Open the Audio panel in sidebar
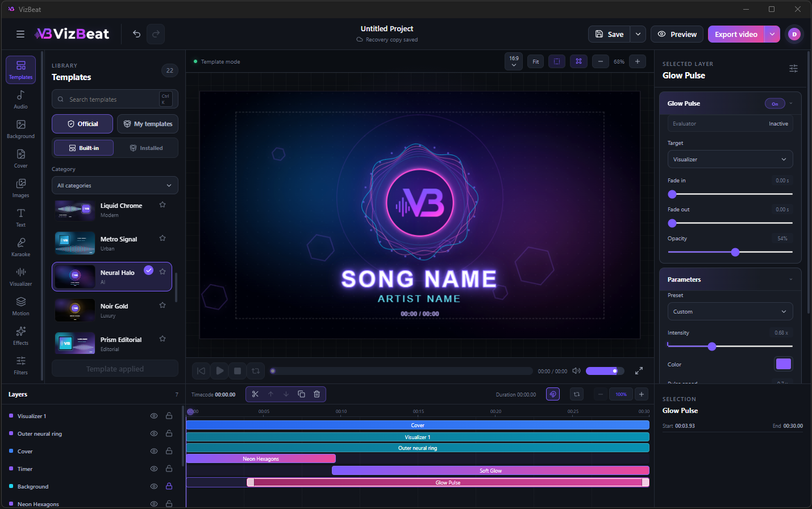Viewport: 812px width, 509px height. (20, 99)
